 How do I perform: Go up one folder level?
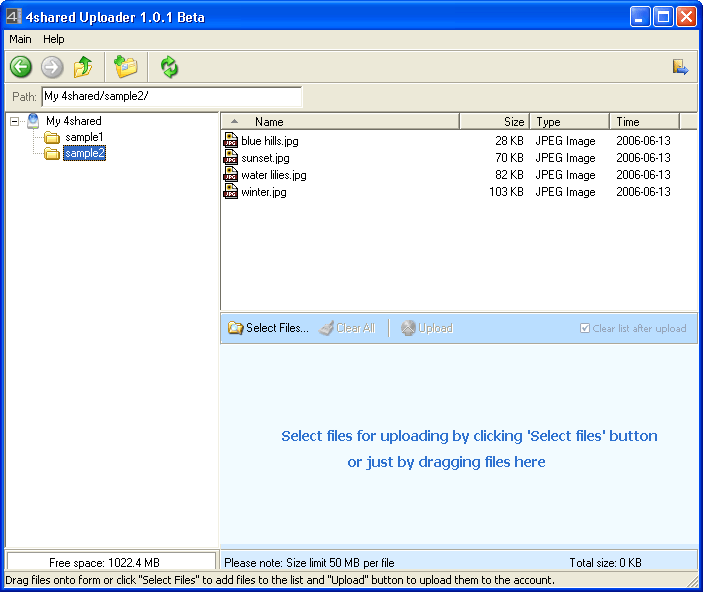click(83, 67)
